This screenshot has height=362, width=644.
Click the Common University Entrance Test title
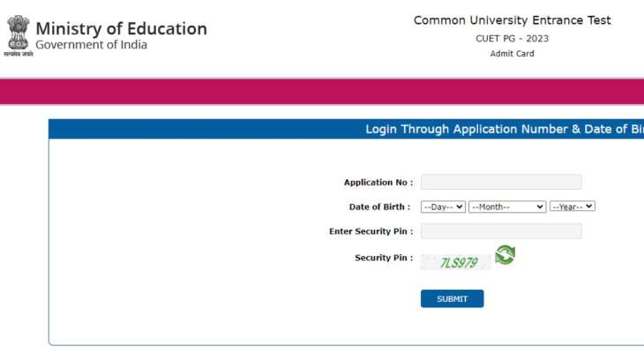(513, 20)
